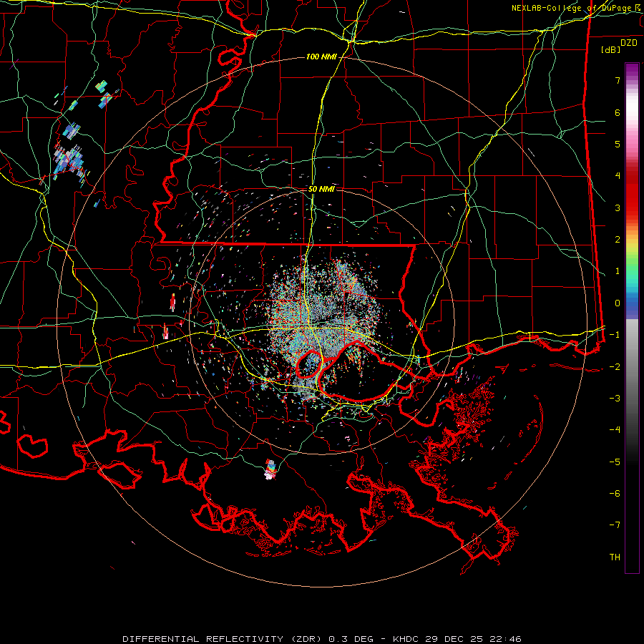
Task: Click the -6 value on color scale
Action: click(x=615, y=494)
